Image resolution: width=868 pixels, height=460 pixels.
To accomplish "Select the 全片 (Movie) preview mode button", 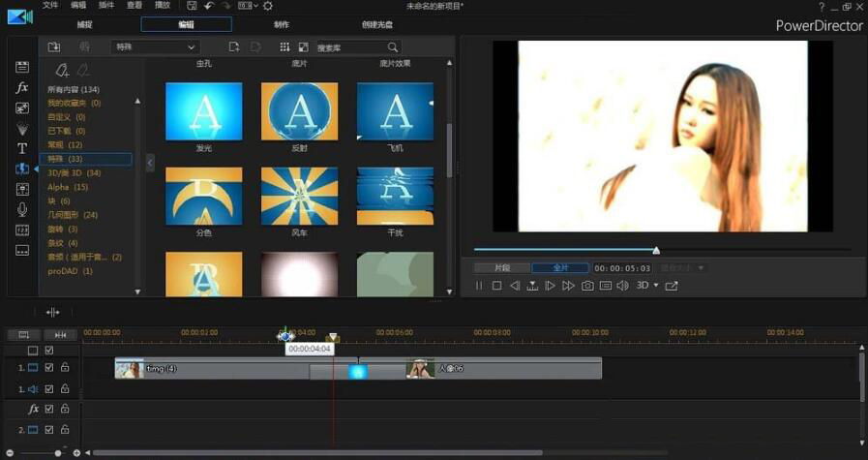I will click(559, 268).
